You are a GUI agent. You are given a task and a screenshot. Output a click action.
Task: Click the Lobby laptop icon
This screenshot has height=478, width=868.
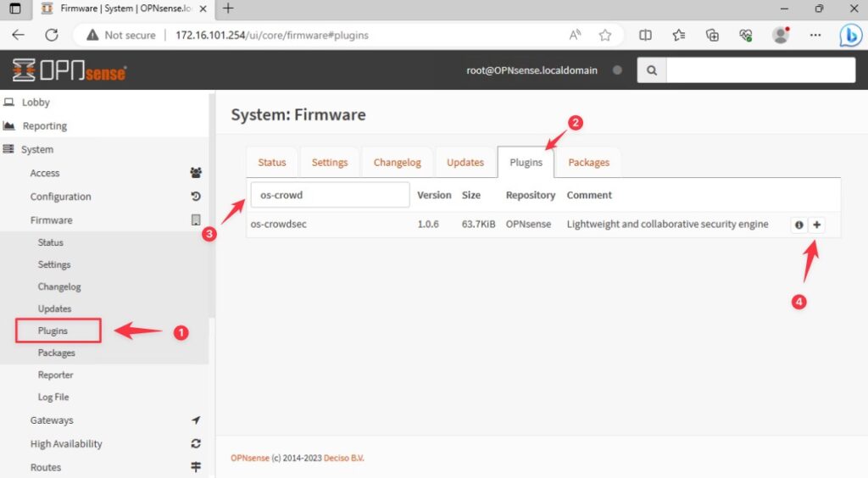tap(8, 102)
